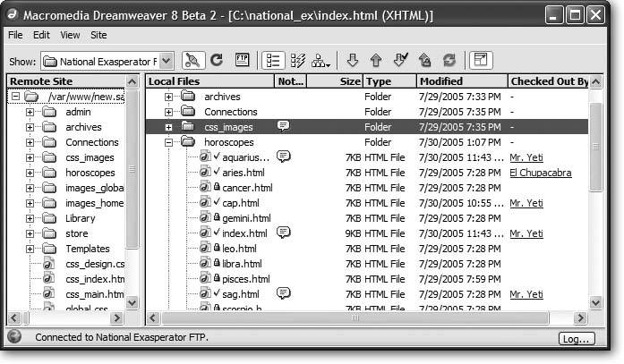Image resolution: width=624 pixels, height=364 pixels.
Task: Expand the css_images local folder
Action: [x=168, y=127]
